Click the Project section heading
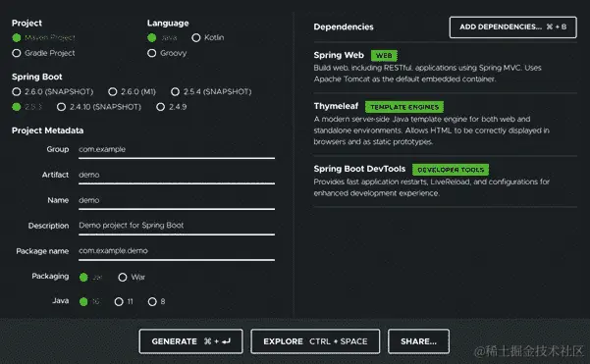 click(27, 23)
